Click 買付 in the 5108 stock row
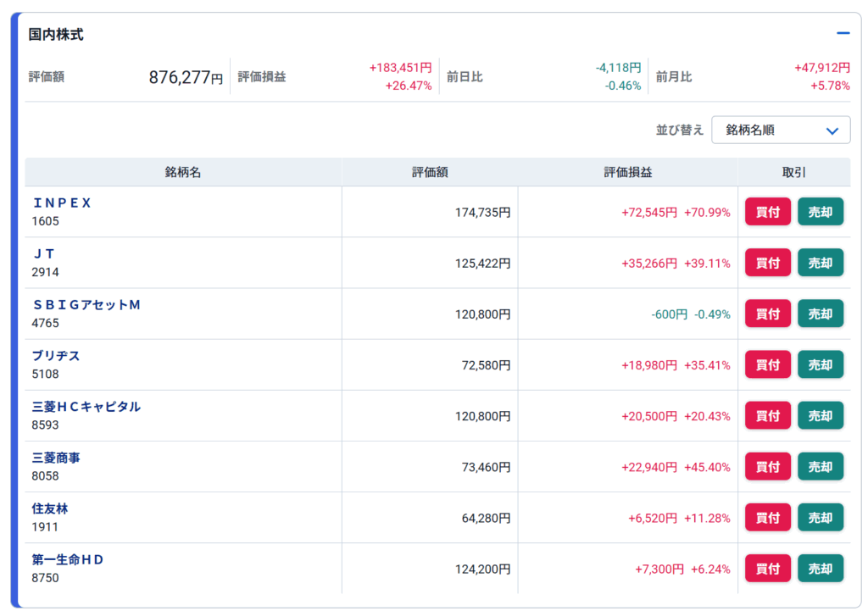868x611 pixels. click(x=767, y=364)
